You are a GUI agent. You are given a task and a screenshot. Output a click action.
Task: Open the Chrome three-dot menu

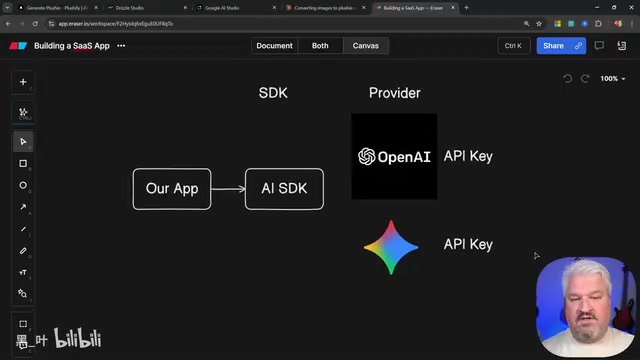632,24
